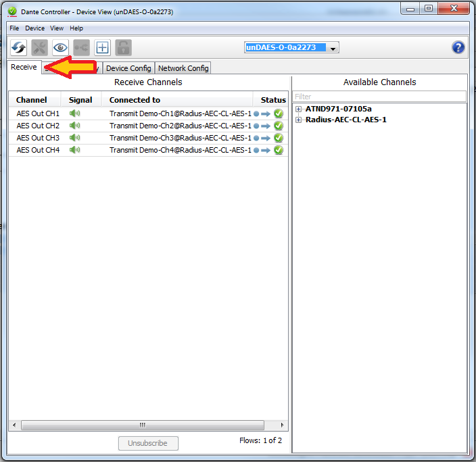
Task: Select Radius-AEC-CL-AES-1 in Available Channels
Action: click(x=346, y=120)
